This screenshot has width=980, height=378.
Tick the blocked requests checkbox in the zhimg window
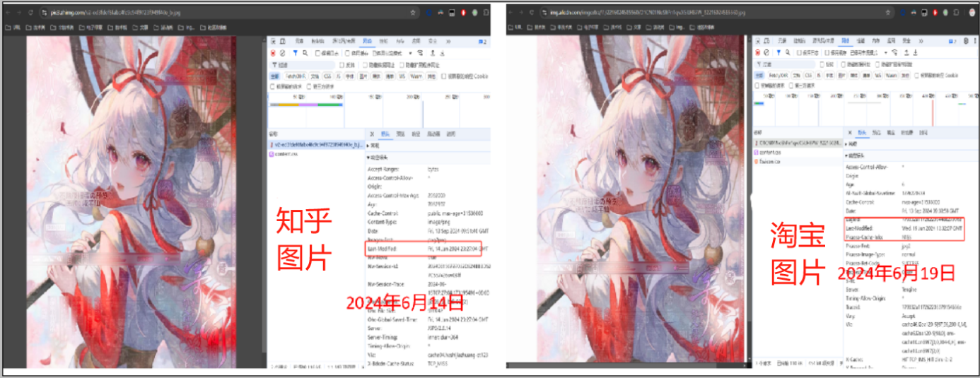tap(272, 86)
